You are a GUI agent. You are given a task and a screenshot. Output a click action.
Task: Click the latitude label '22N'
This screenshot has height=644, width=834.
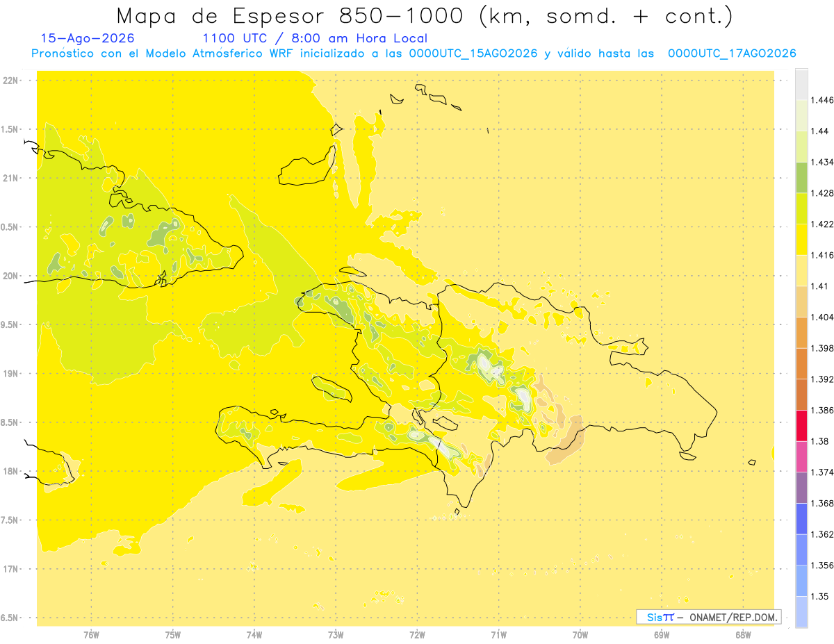click(x=12, y=81)
